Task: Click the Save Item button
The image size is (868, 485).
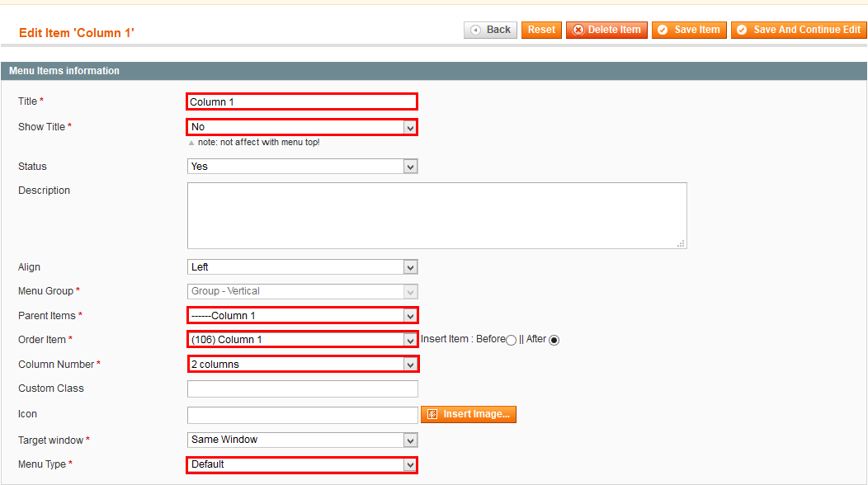Action: pyautogui.click(x=689, y=30)
